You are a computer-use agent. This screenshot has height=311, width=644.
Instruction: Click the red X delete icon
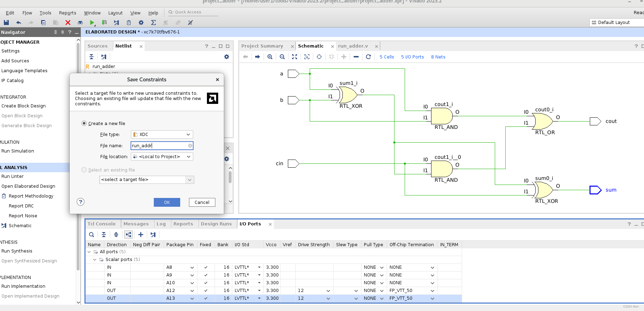click(68, 23)
